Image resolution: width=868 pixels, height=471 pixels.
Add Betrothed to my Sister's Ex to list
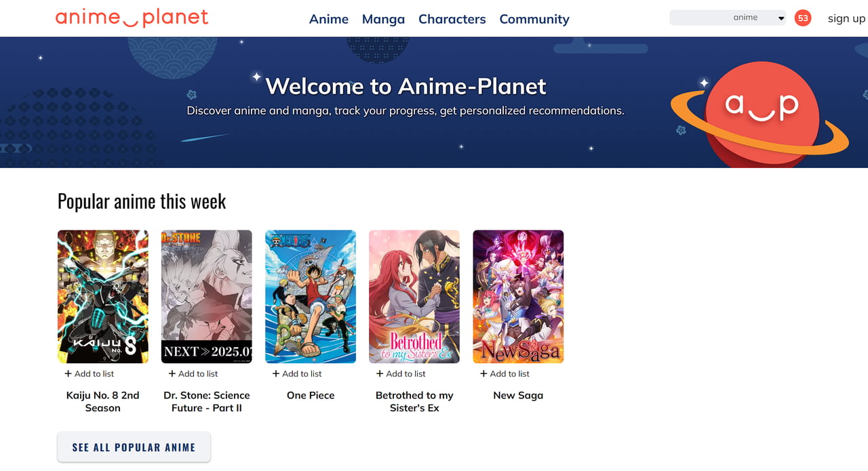point(401,373)
